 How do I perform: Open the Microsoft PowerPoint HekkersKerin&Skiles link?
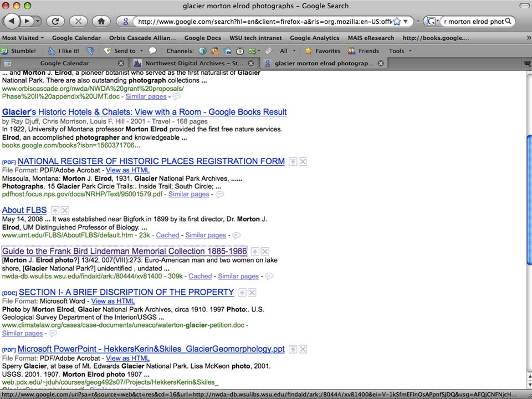click(x=151, y=349)
